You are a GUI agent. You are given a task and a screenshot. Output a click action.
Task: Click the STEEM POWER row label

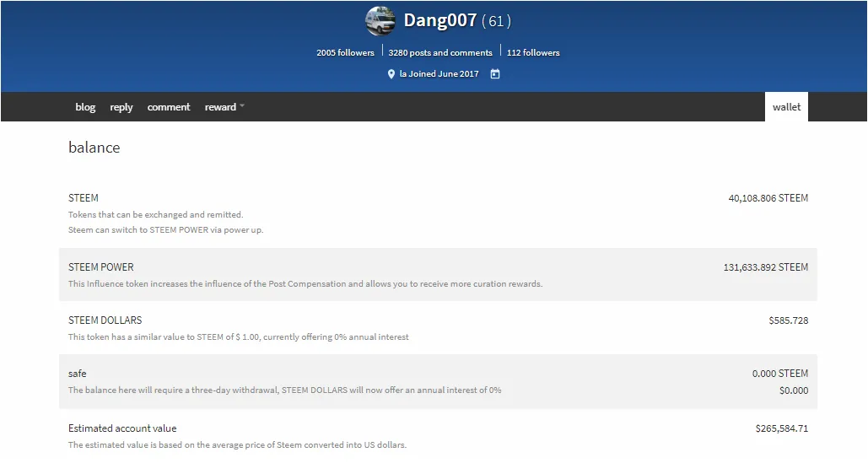[100, 267]
